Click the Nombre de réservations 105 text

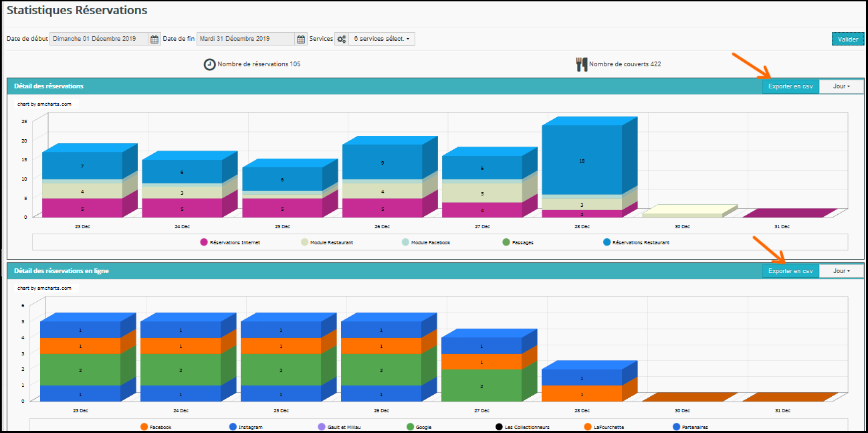pos(259,64)
